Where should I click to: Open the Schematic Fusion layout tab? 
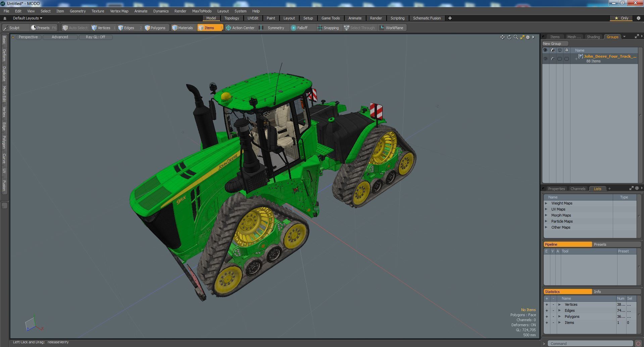click(427, 18)
